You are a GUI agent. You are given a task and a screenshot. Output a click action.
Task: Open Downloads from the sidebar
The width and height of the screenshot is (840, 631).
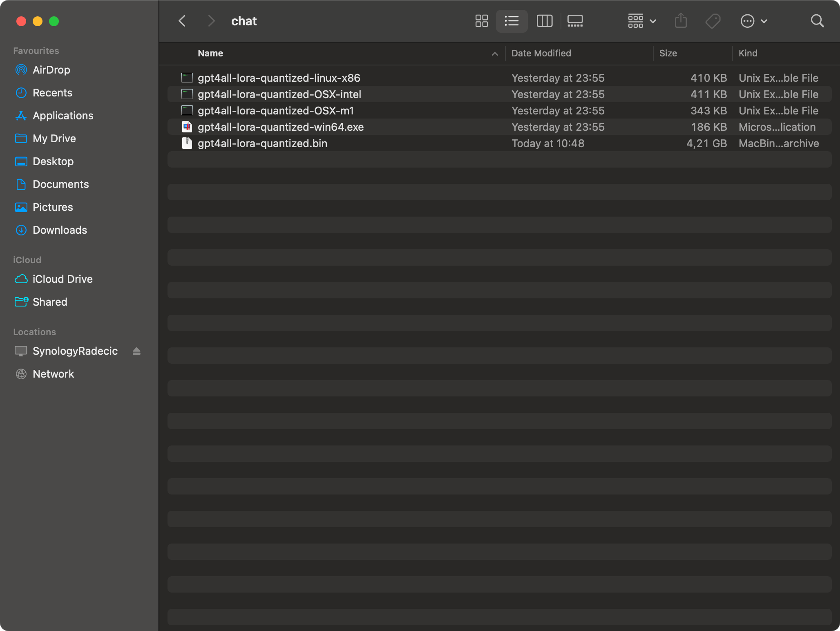[60, 230]
